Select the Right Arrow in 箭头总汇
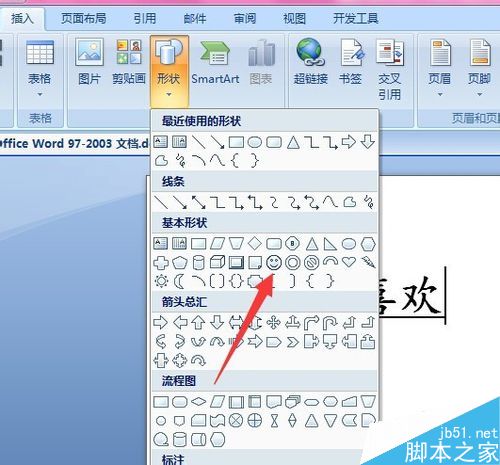500x465 pixels. 161,323
